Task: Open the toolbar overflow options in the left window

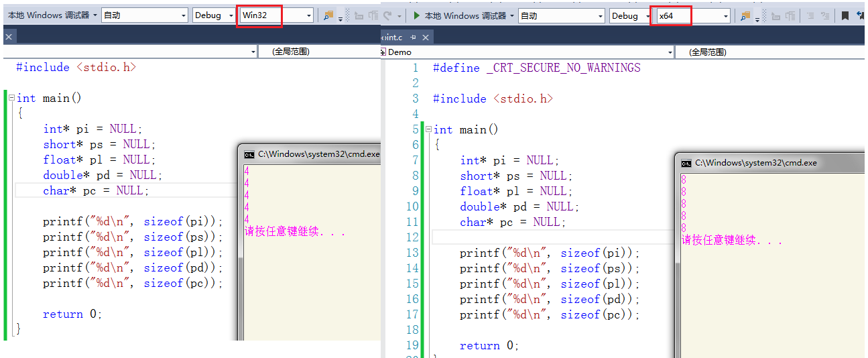Action: coord(340,18)
